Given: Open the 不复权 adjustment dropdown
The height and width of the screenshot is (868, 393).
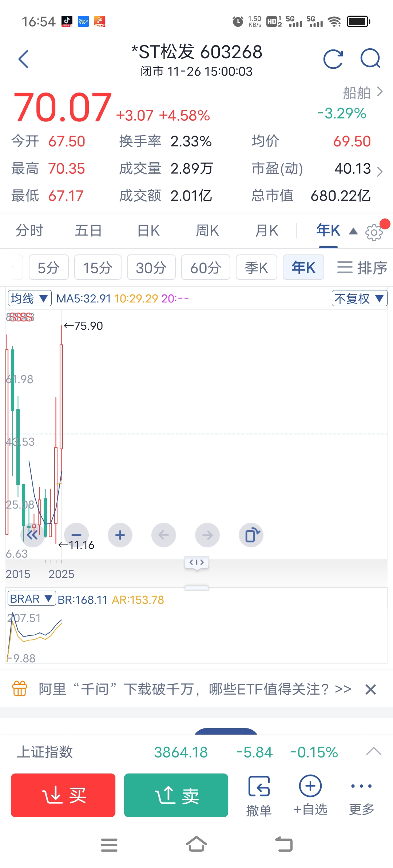Looking at the screenshot, I should [x=359, y=298].
